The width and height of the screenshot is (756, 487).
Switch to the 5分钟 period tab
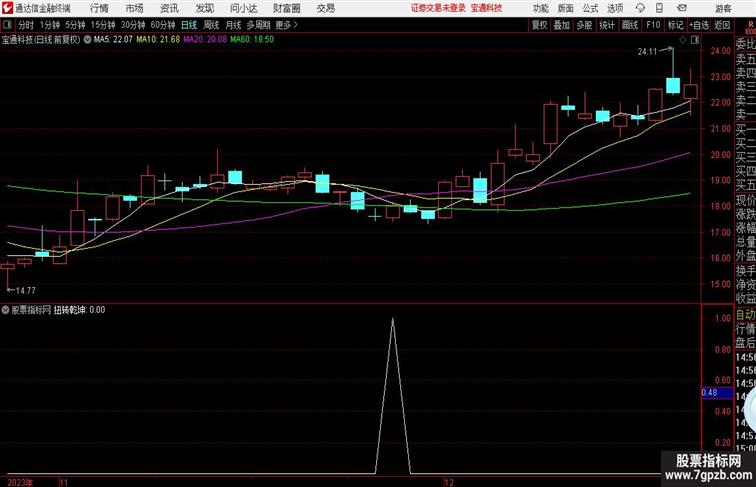[x=75, y=25]
